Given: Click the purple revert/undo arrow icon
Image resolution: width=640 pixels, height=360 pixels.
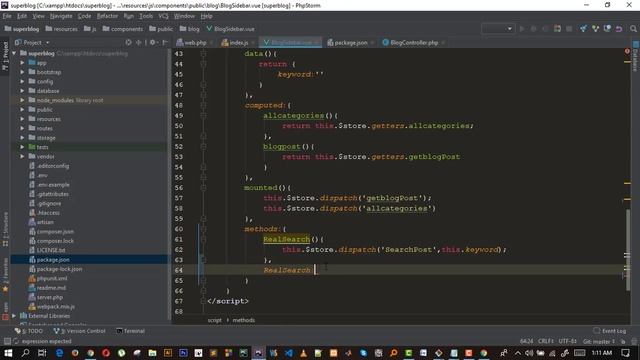Looking at the screenshot, I should pyautogui.click(x=619, y=29).
